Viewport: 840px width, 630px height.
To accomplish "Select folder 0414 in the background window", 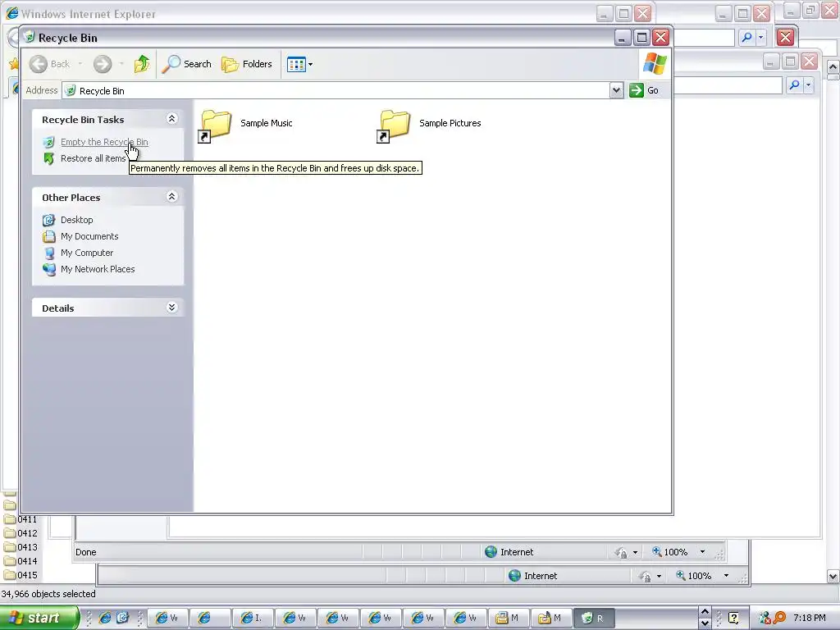I will 21,561.
